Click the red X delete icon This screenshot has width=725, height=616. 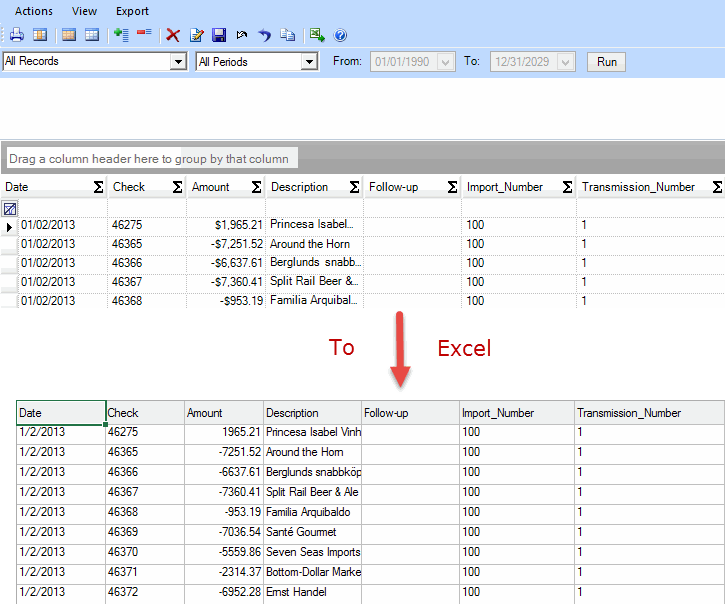pyautogui.click(x=173, y=35)
